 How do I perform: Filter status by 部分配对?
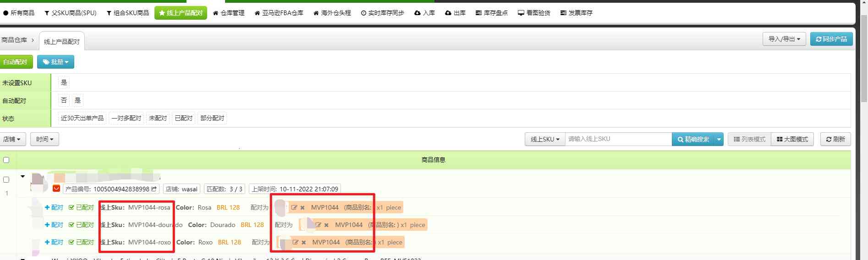pos(212,118)
